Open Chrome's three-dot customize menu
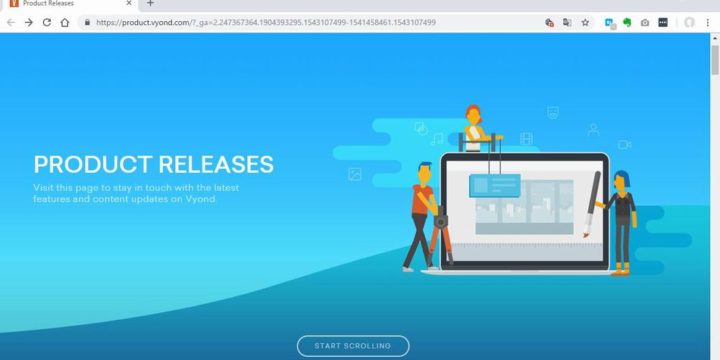Viewport: 720px width, 360px height. pos(708,22)
